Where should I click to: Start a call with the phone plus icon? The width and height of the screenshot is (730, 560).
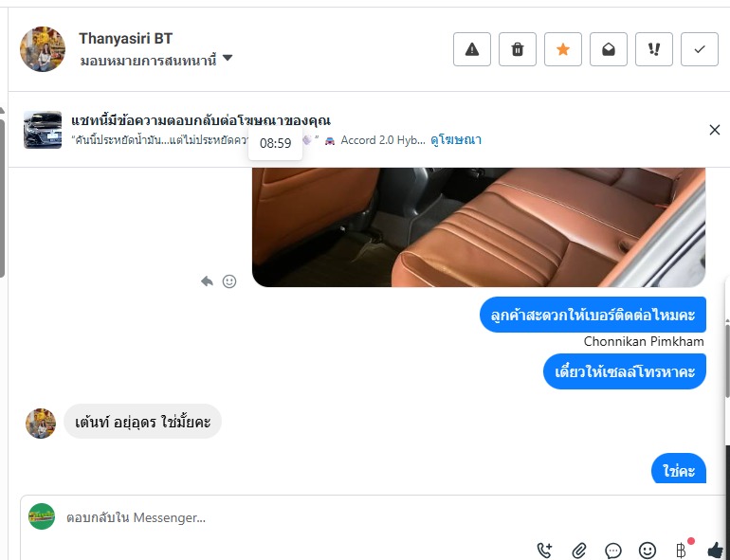click(x=544, y=551)
